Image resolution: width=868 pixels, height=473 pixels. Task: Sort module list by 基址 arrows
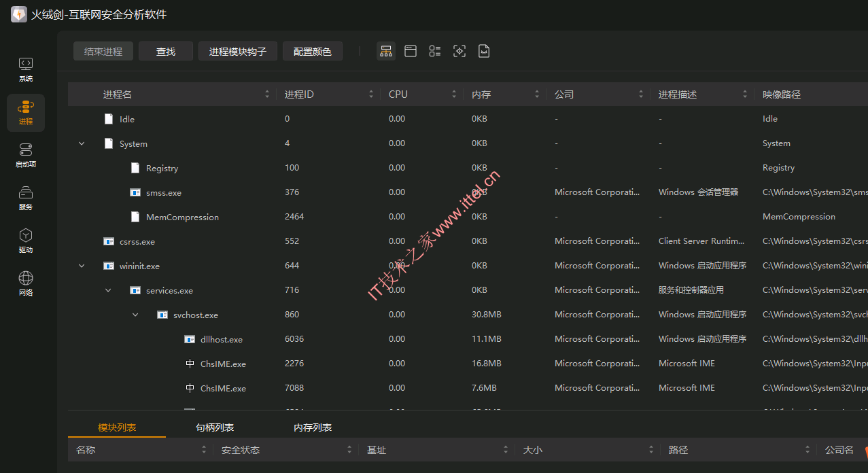click(506, 450)
